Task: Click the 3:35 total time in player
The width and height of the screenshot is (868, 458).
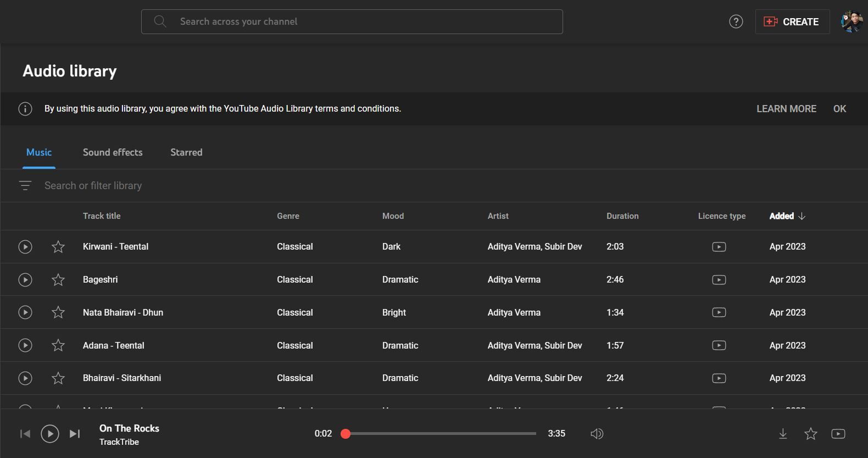Action: tap(557, 434)
